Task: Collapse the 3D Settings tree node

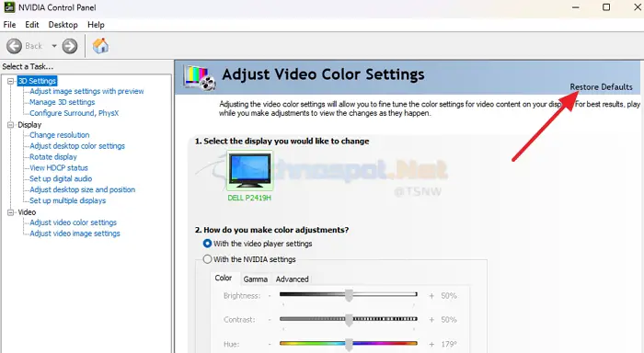Action: click(x=11, y=81)
